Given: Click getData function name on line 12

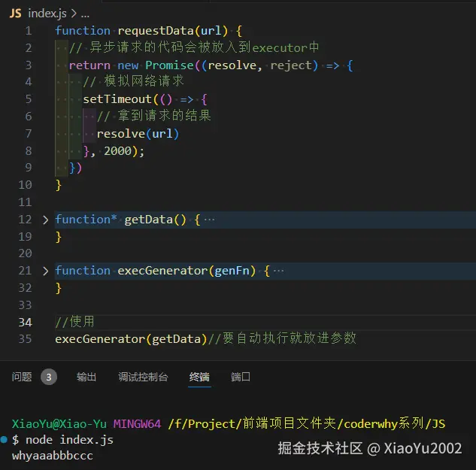Looking at the screenshot, I should (148, 220).
